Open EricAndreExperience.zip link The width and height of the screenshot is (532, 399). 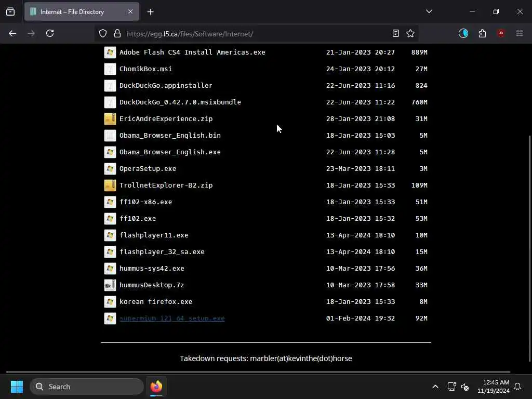pos(166,119)
